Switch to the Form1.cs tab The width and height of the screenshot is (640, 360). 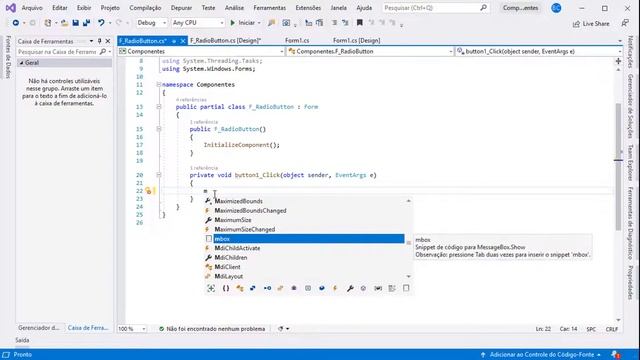coord(297,41)
